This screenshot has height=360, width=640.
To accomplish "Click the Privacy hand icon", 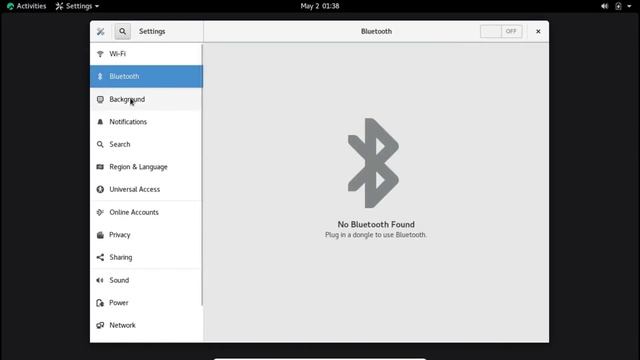I will point(100,235).
